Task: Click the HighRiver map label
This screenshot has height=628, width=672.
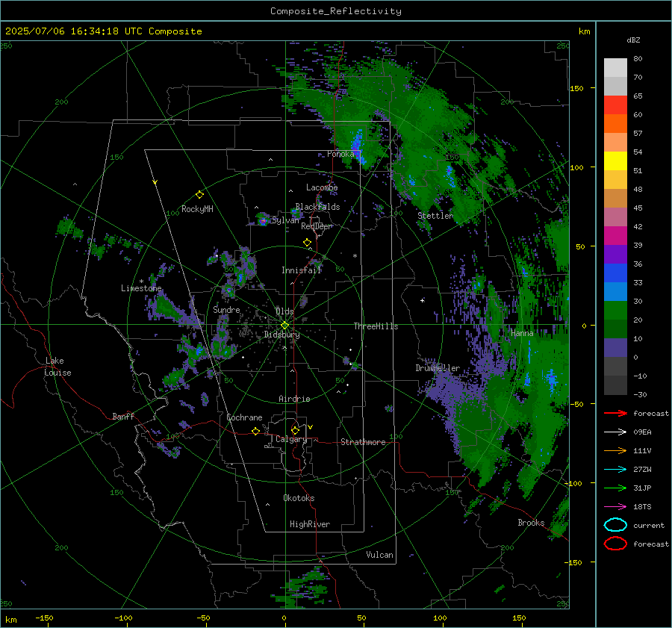Action: (x=310, y=524)
